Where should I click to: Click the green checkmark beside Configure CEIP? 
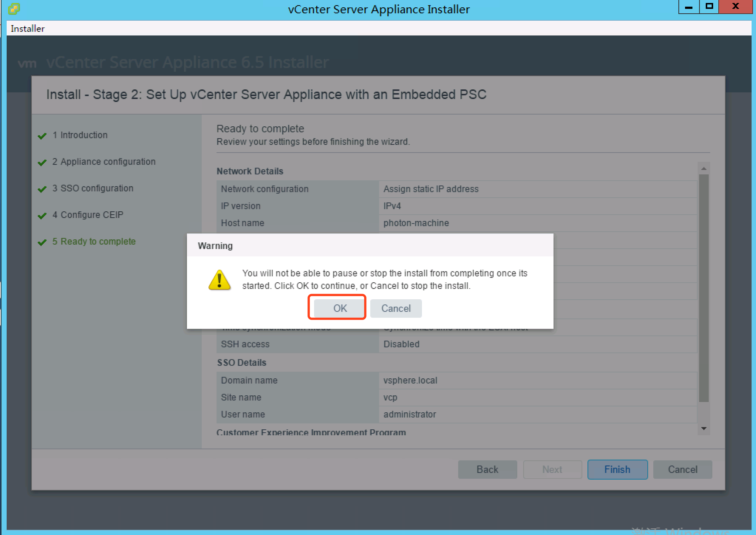(42, 215)
